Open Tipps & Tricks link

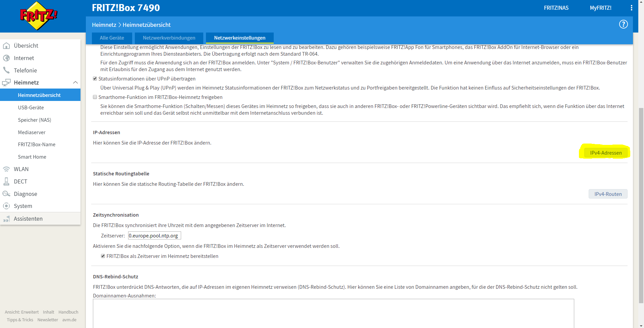(20, 320)
